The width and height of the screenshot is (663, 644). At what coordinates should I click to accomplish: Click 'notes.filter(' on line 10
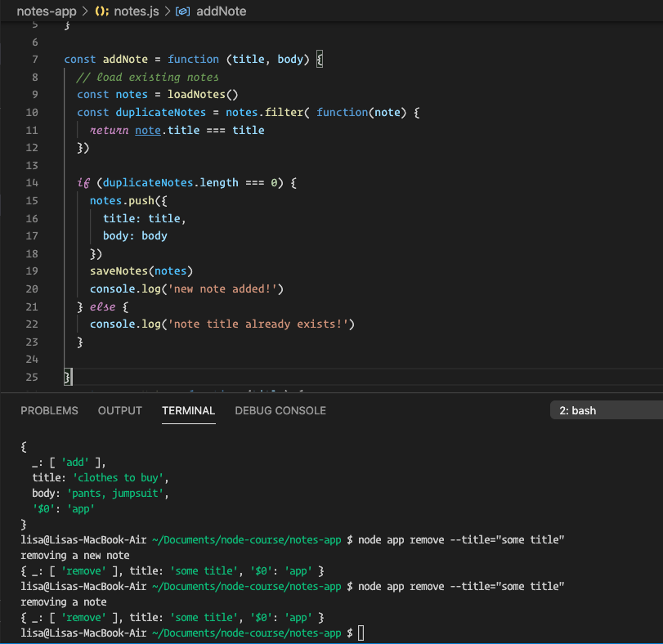point(267,113)
